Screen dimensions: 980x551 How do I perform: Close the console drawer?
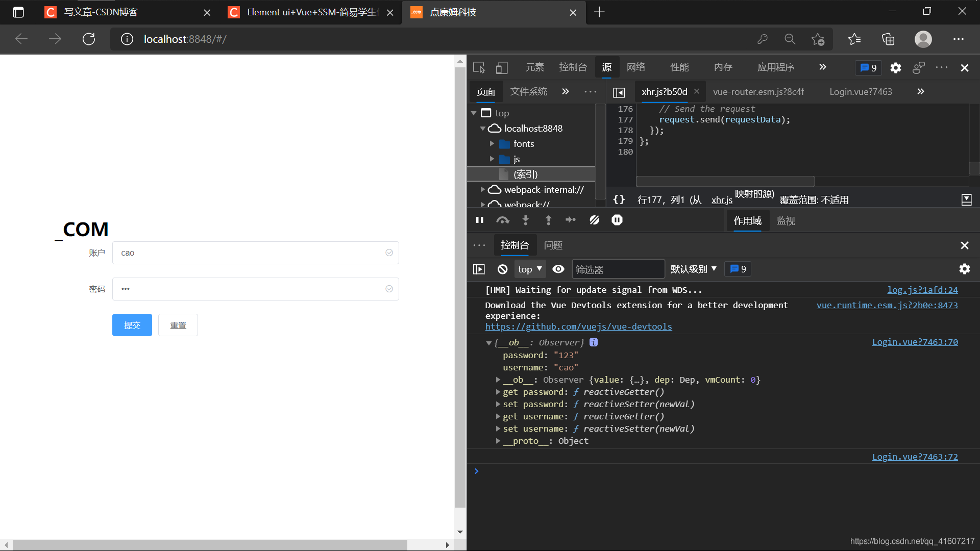964,245
